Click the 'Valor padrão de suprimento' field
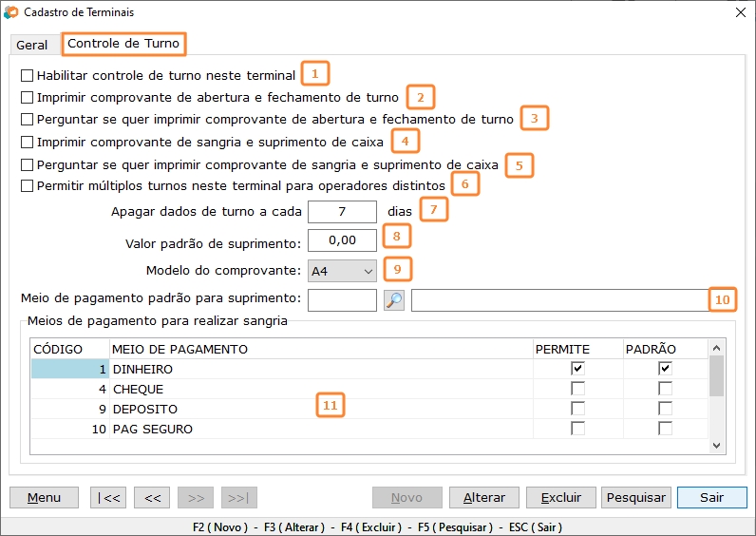 click(342, 240)
